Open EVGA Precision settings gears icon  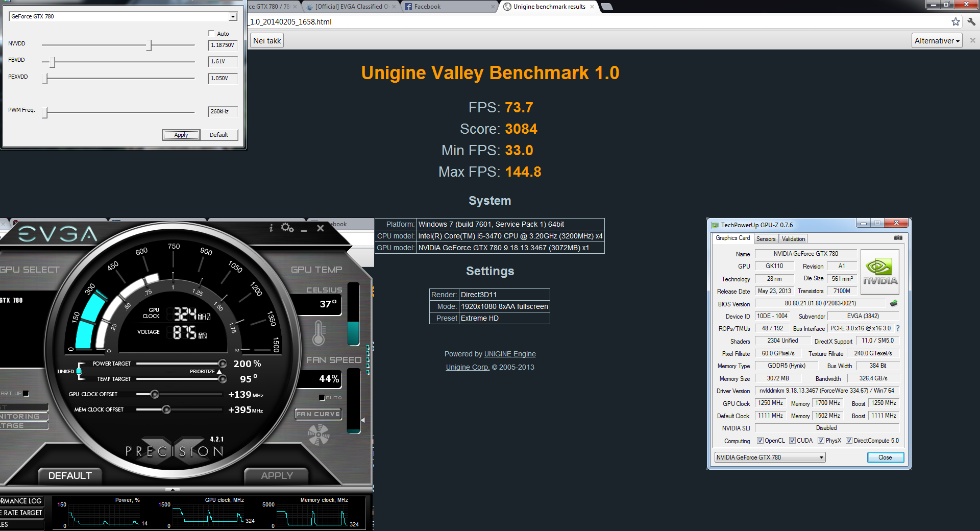click(x=287, y=228)
